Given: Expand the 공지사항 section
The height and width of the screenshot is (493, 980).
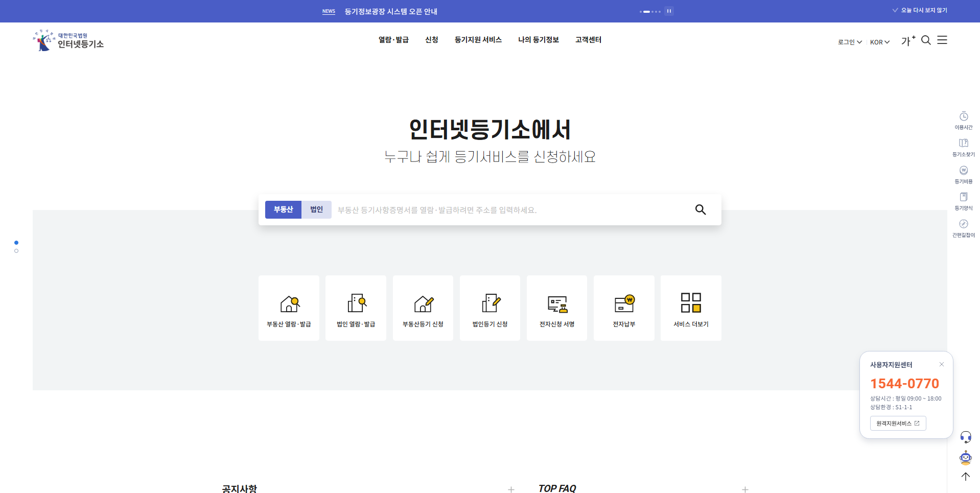Looking at the screenshot, I should click(510, 489).
